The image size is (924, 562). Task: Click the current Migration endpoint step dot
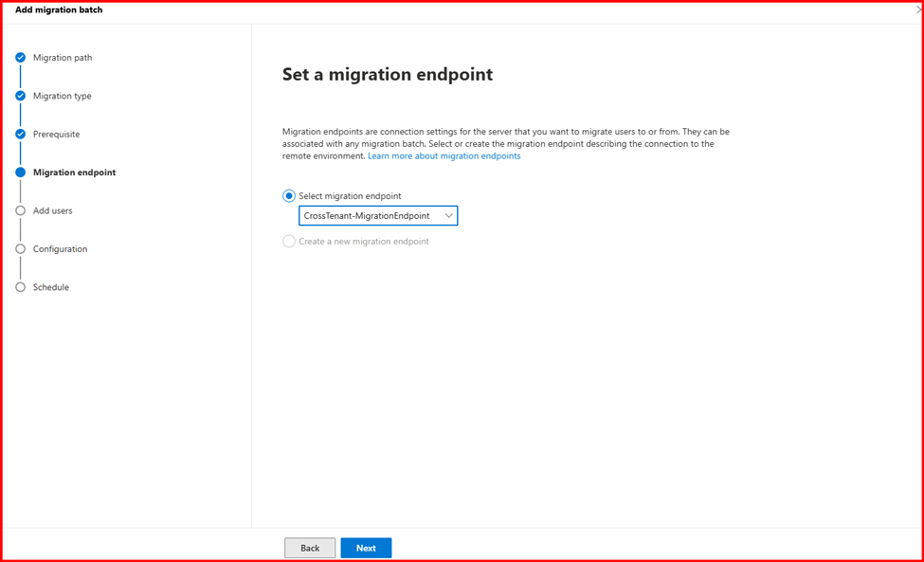[20, 172]
